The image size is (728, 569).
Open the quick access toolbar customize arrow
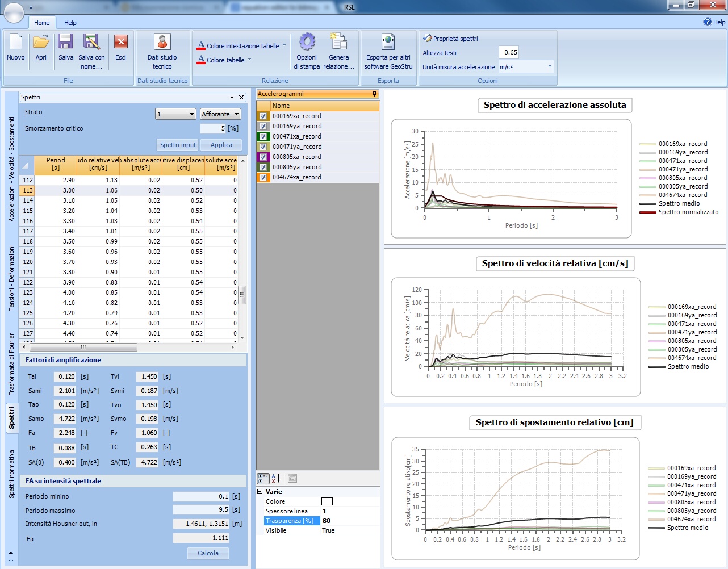[x=31, y=7]
